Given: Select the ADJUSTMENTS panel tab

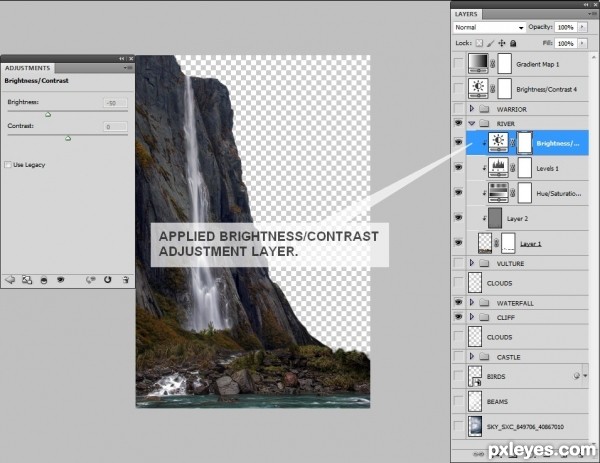Looking at the screenshot, I should (x=28, y=68).
